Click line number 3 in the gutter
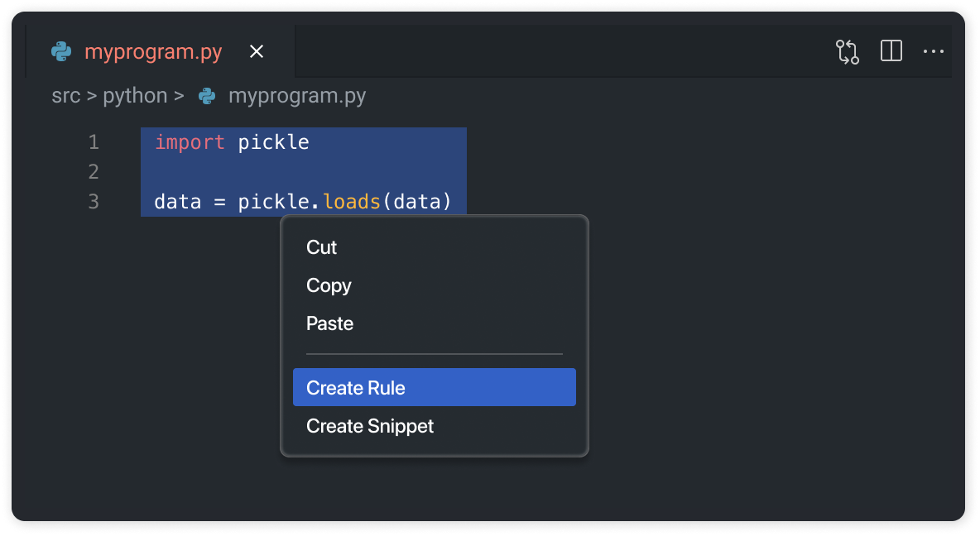 (x=93, y=201)
